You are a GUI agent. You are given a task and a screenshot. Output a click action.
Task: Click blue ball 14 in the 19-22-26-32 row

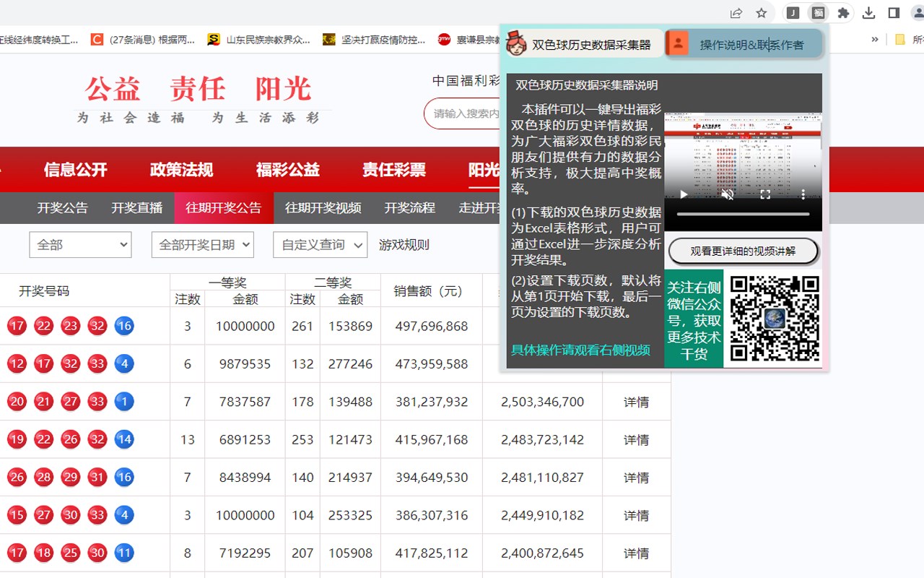point(124,439)
